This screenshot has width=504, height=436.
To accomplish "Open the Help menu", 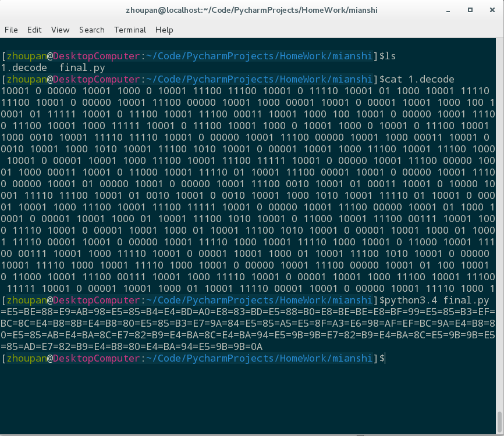I will [x=164, y=30].
